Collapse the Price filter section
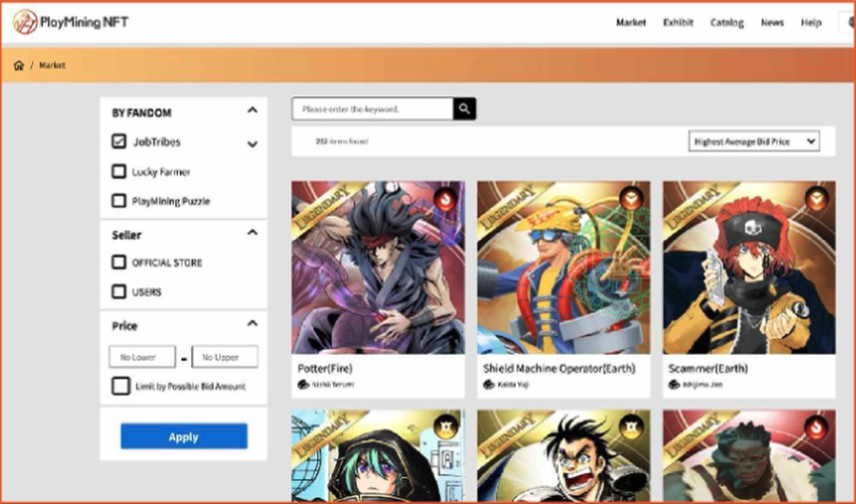Viewport: 856px width, 504px height. point(252,324)
